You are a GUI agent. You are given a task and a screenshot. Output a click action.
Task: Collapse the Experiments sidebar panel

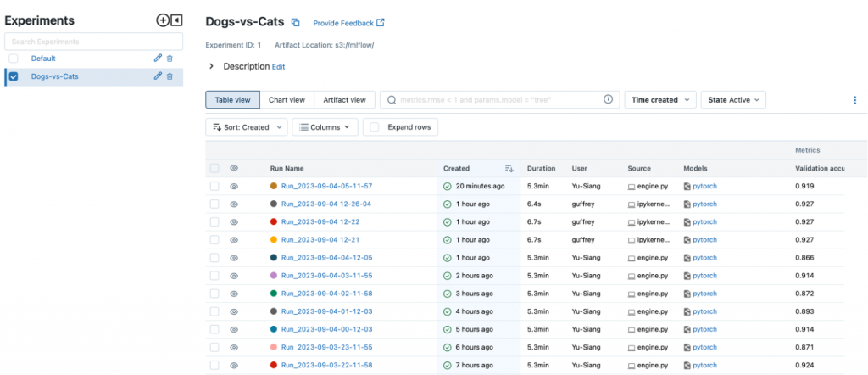pyautogui.click(x=176, y=20)
